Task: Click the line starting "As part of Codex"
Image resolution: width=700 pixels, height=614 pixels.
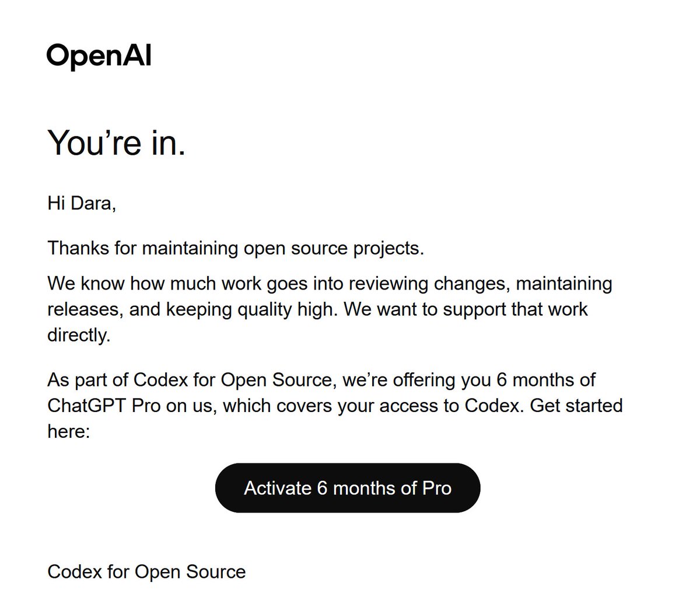Action: [x=321, y=380]
